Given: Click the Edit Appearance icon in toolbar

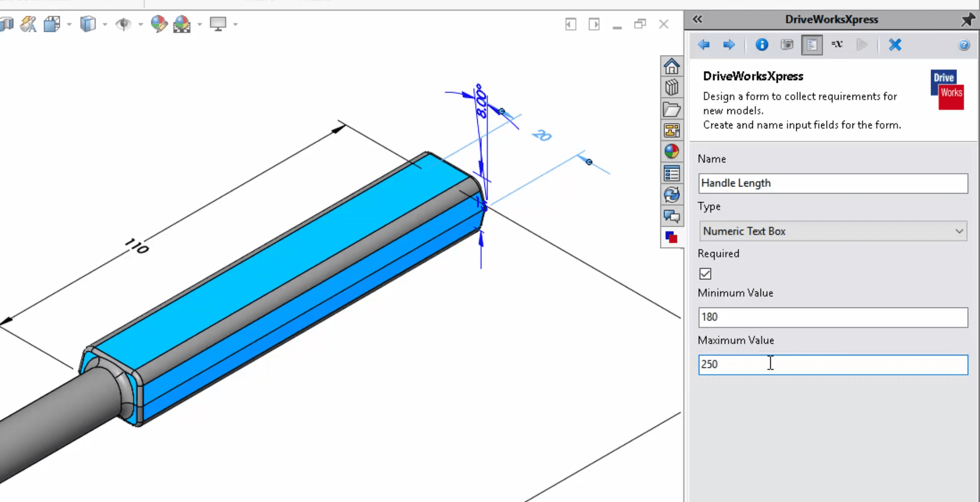Looking at the screenshot, I should [159, 24].
